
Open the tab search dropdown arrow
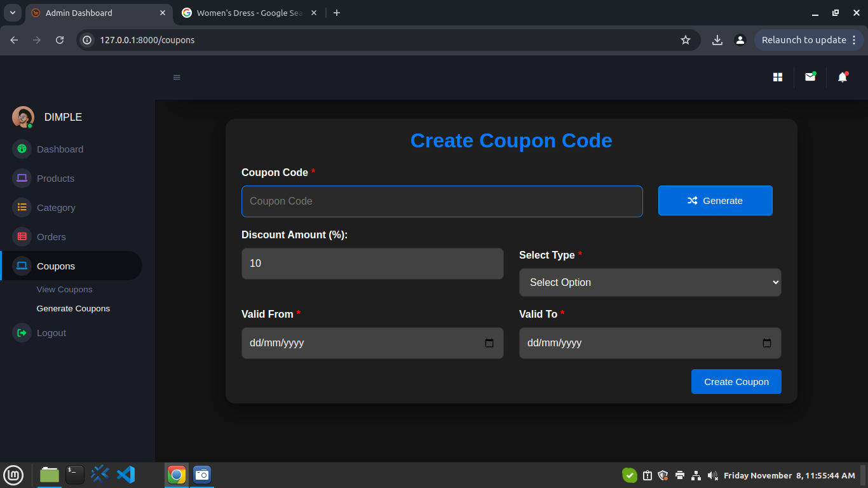12,13
